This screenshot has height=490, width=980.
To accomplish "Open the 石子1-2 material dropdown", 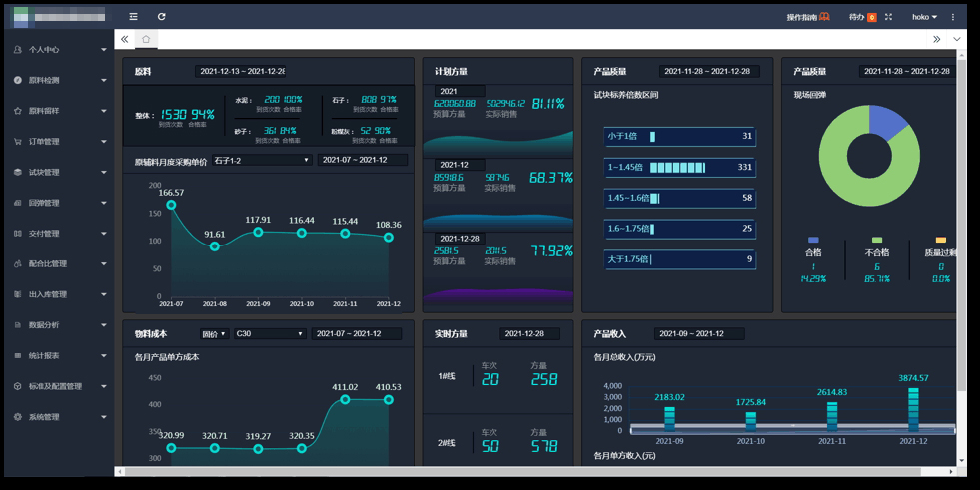I will click(x=261, y=160).
